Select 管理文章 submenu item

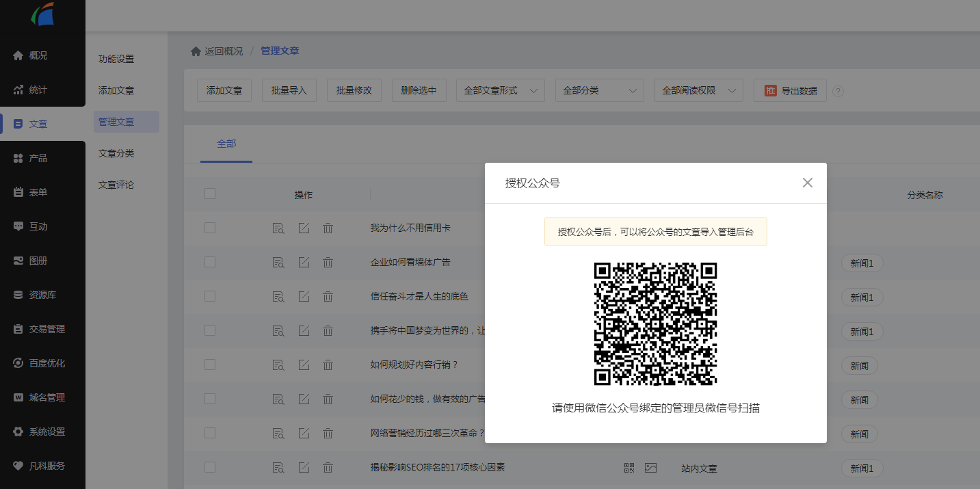(127, 122)
